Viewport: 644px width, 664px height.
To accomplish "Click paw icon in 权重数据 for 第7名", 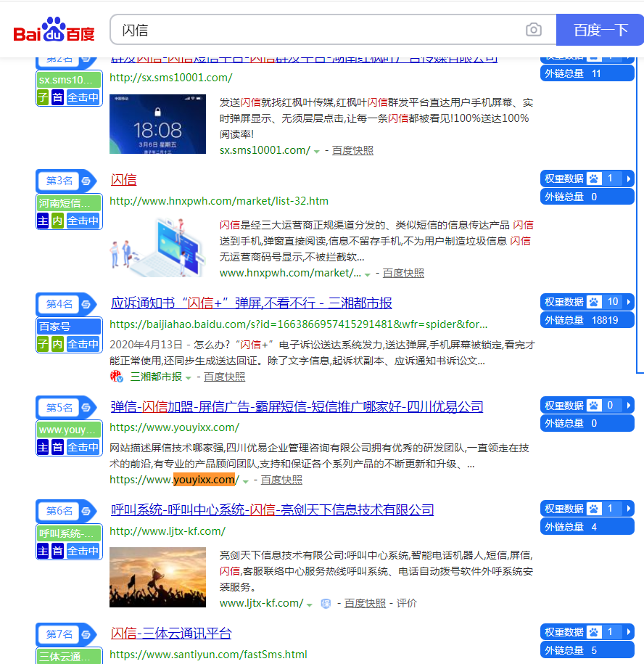I will (x=594, y=632).
